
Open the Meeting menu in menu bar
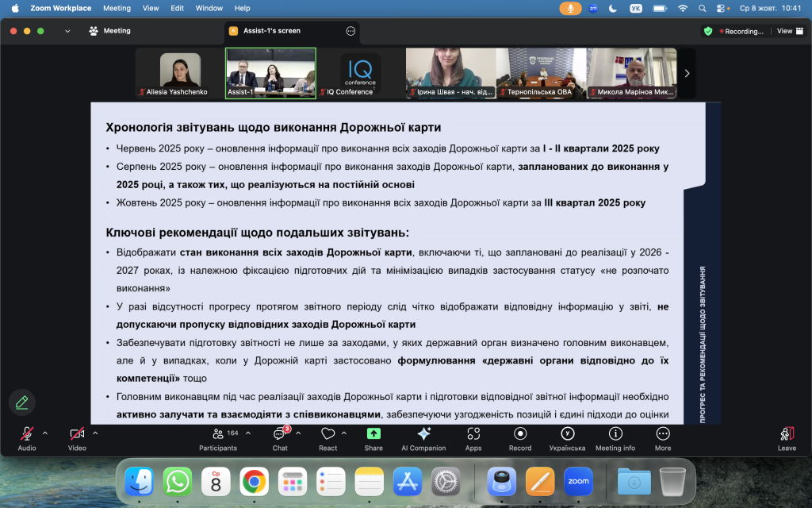point(117,8)
